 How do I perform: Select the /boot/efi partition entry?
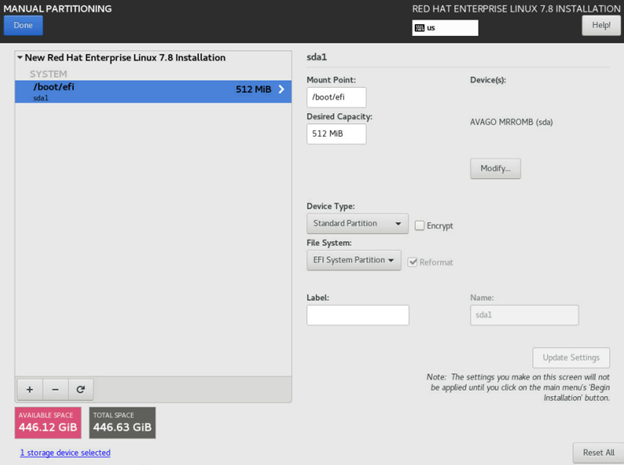150,91
